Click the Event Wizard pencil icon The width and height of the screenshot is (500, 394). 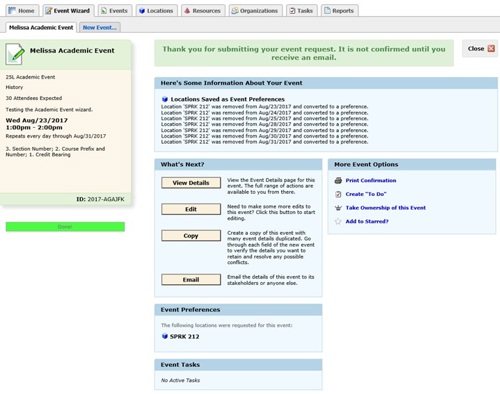tap(49, 11)
